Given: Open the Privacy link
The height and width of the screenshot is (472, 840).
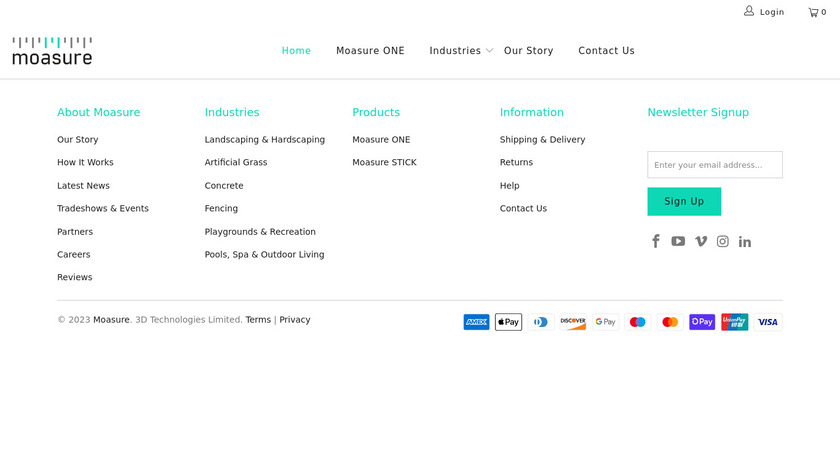Looking at the screenshot, I should (295, 320).
